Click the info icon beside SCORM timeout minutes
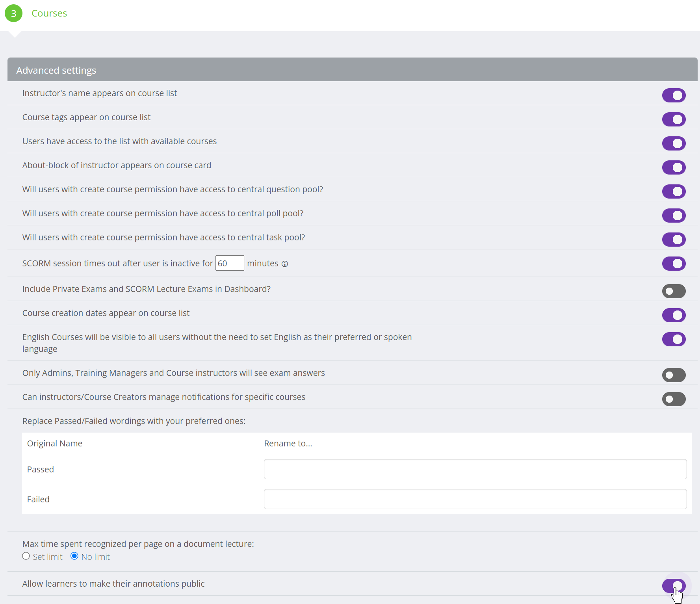Screen dimensions: 700x604 pyautogui.click(x=285, y=264)
